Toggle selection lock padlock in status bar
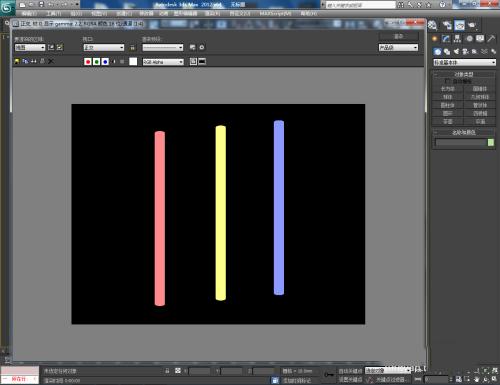This screenshot has width=500, height=385. pos(167,371)
